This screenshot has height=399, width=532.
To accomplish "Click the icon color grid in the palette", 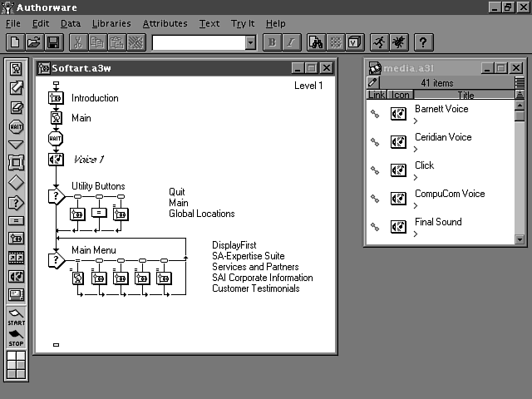I will coord(16,365).
